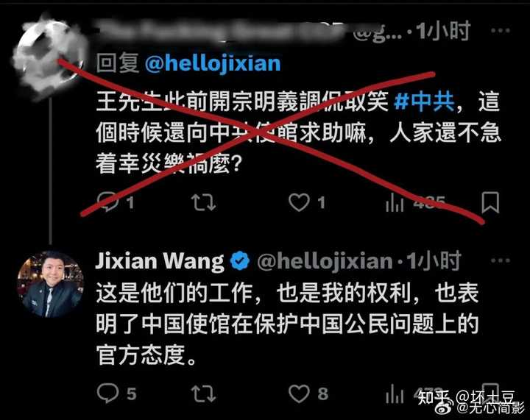Viewport: 530px width, 420px height.
Task: Retweet the crossed-out top tweet
Action: (x=203, y=202)
